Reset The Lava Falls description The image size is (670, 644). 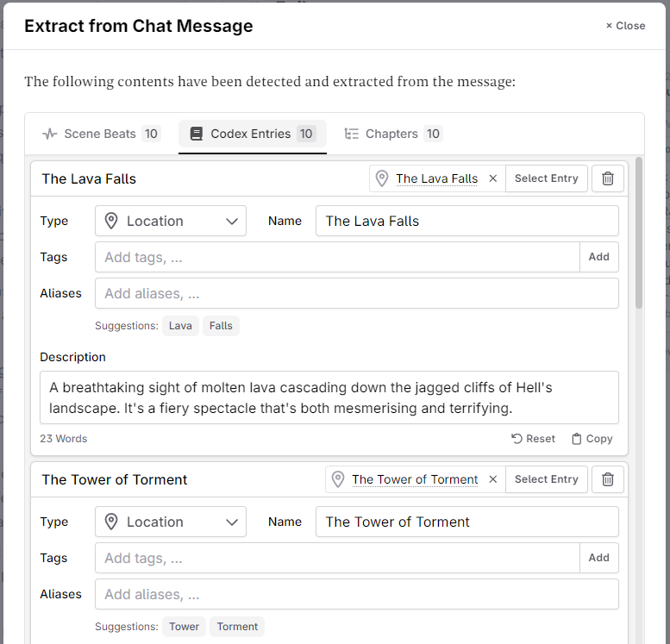(533, 439)
